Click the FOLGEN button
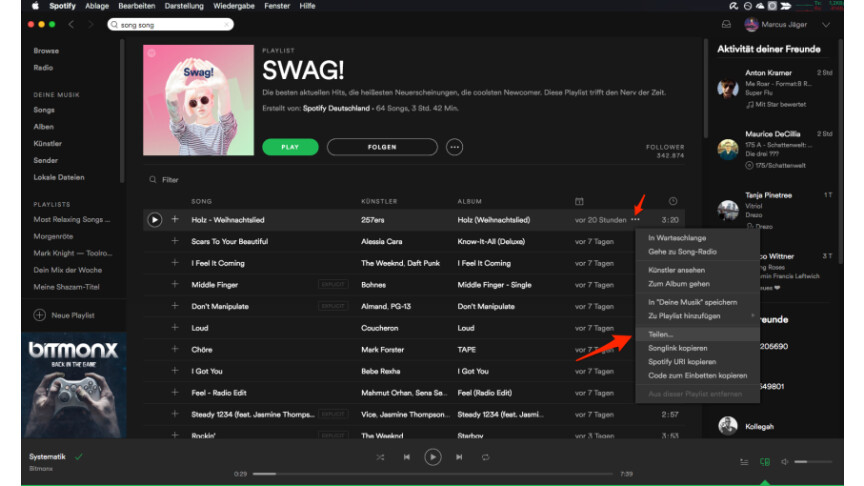Image resolution: width=864 pixels, height=486 pixels. click(382, 147)
